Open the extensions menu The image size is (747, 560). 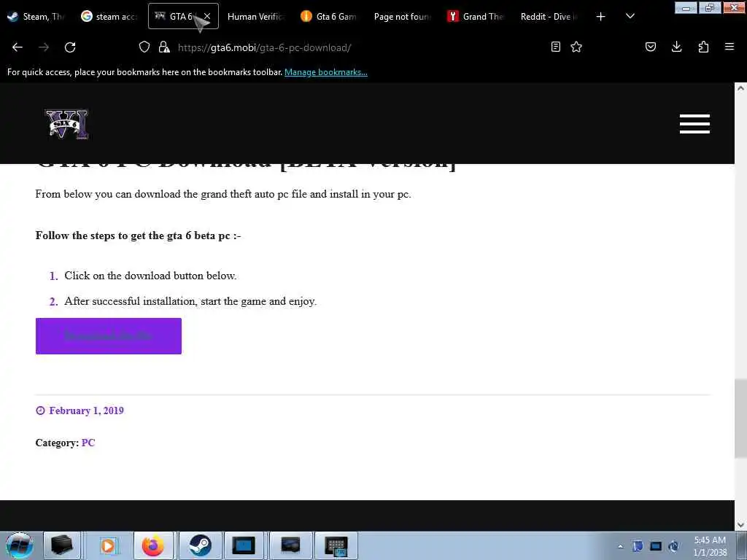(703, 47)
